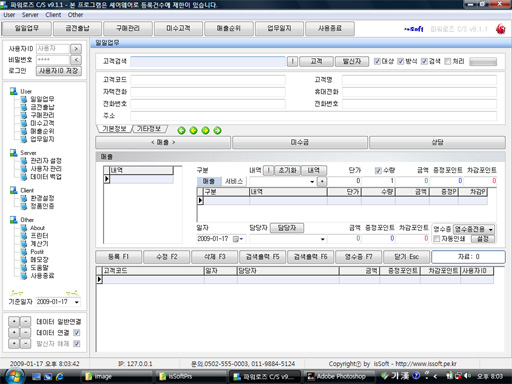Toggle the 발신자 해제 checkbox

pyautogui.click(x=77, y=344)
